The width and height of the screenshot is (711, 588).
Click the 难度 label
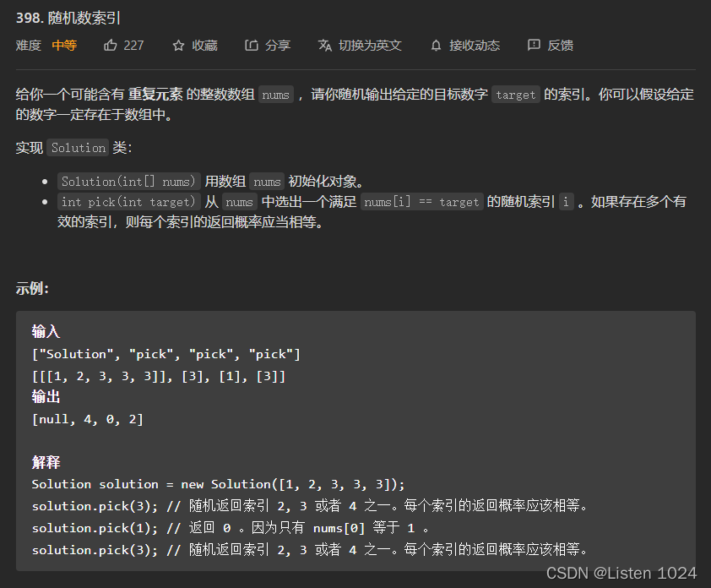29,46
